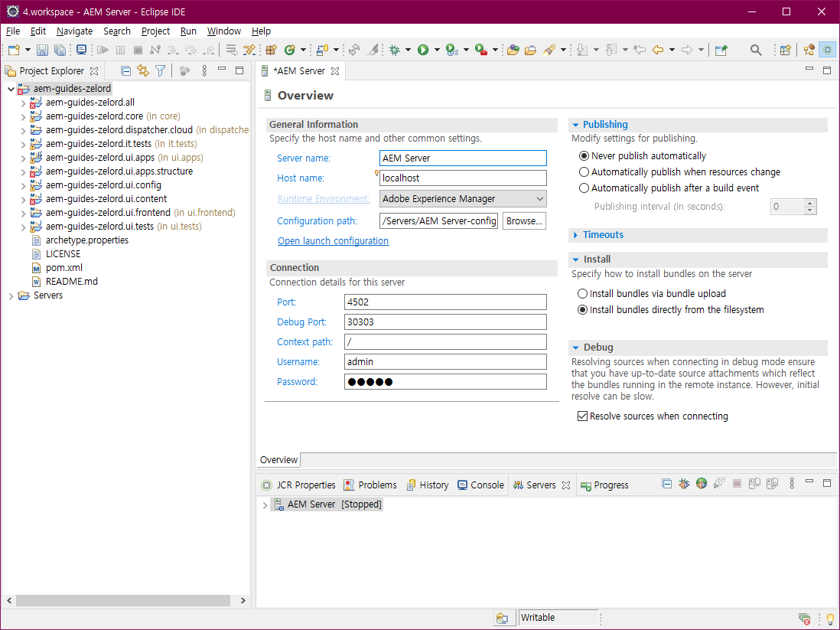Expand the Servers folder in Project Explorer
The height and width of the screenshot is (630, 840).
(11, 296)
